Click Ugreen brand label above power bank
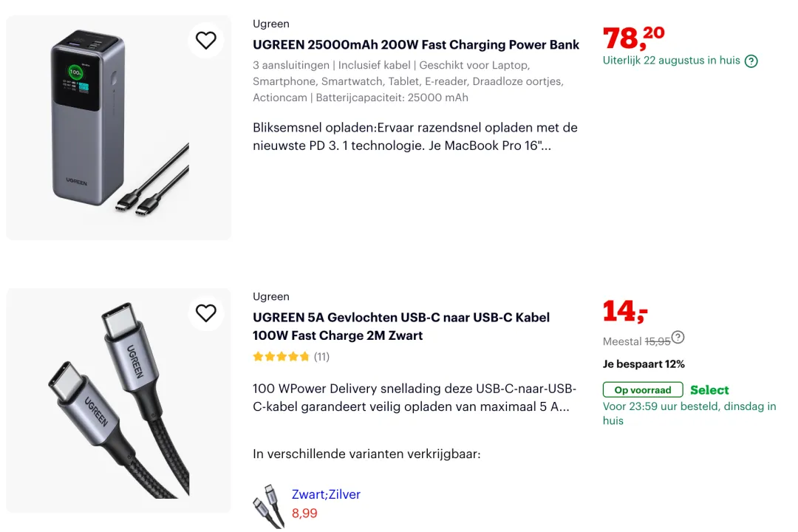Viewport: 798px width, 532px height. click(x=271, y=24)
